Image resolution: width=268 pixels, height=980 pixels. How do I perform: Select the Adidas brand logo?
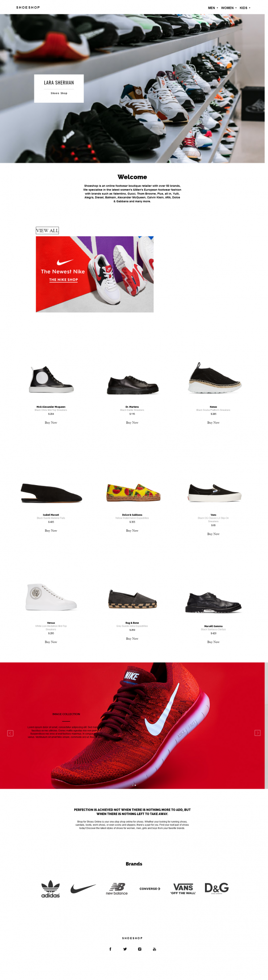pos(50,889)
